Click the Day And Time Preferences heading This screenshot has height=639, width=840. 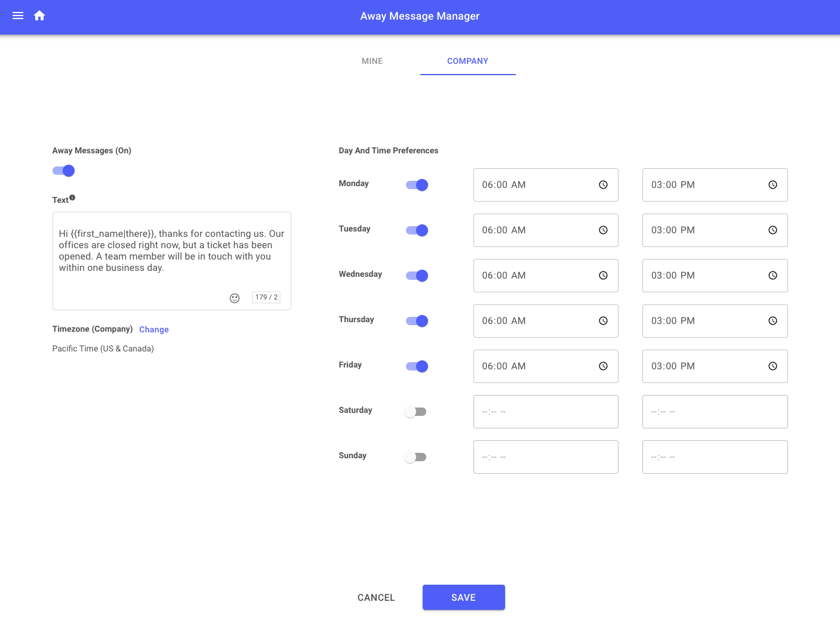point(389,150)
